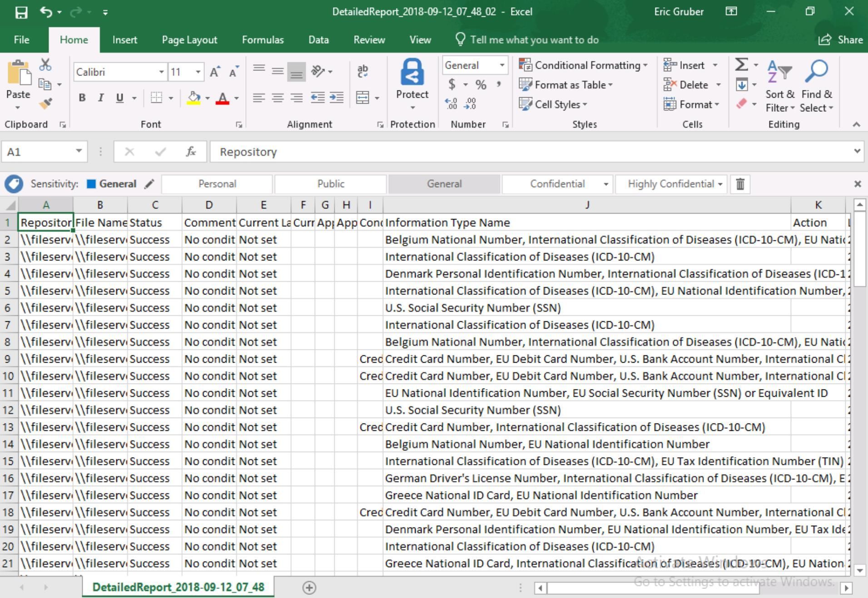The height and width of the screenshot is (598, 868).
Task: Toggle bold formatting
Action: tap(82, 97)
